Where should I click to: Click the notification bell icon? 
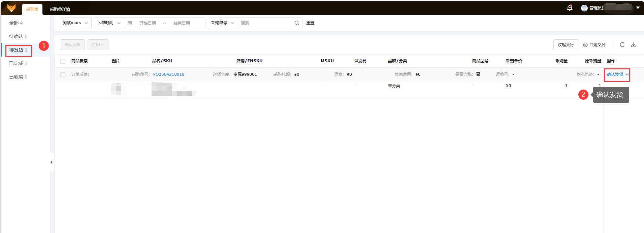(570, 8)
